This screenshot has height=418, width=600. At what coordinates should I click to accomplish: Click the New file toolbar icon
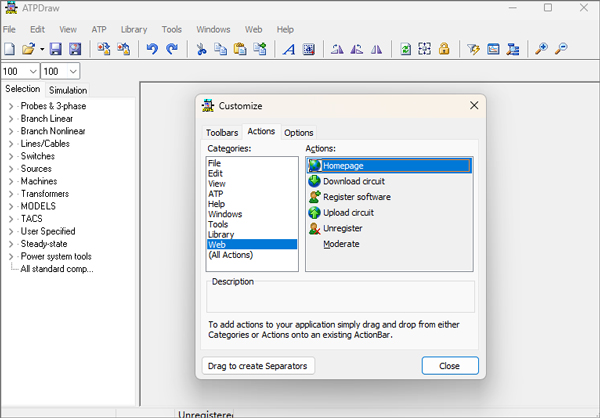click(10, 49)
